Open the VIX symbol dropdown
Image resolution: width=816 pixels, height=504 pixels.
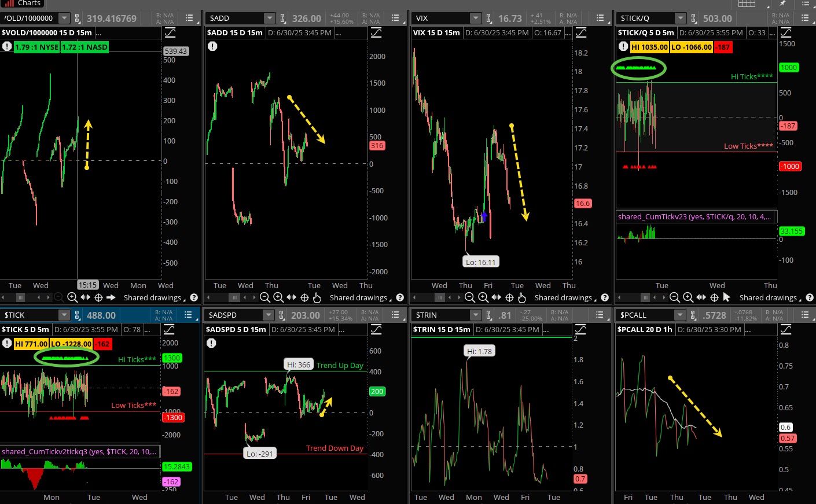pyautogui.click(x=475, y=19)
